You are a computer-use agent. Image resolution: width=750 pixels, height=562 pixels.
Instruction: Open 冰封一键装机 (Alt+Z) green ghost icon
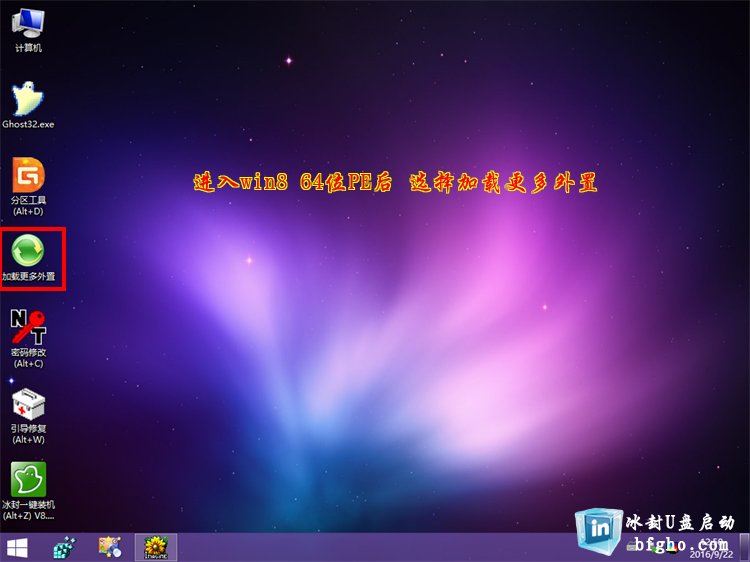point(28,491)
